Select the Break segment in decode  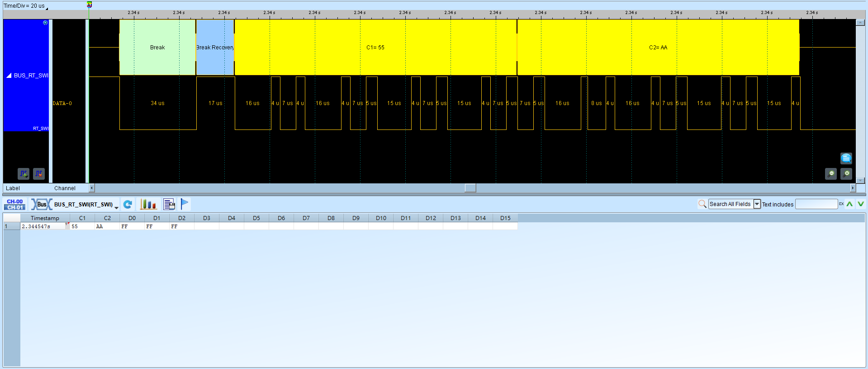pos(157,48)
